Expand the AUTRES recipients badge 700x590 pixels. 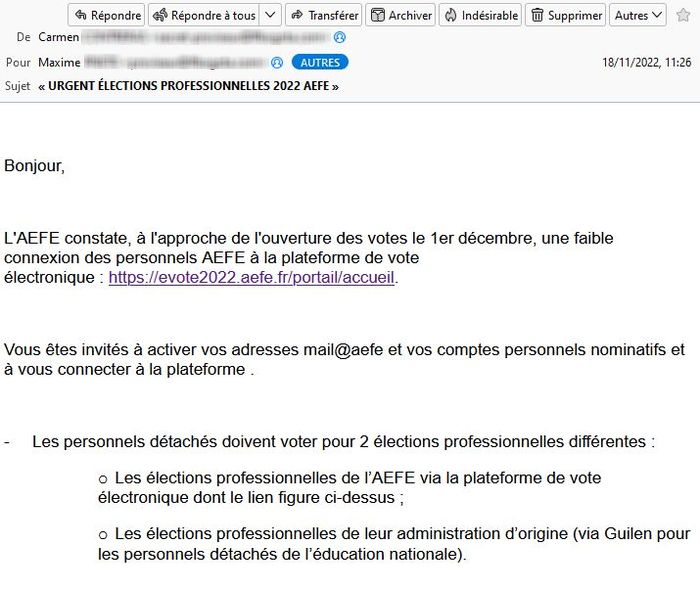[320, 62]
